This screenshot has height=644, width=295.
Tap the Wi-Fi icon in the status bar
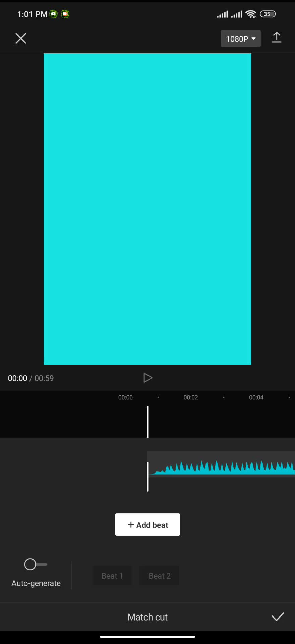[251, 14]
